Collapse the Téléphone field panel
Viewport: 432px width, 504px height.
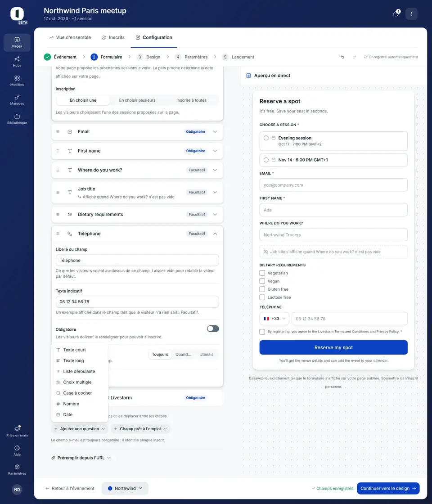(x=215, y=234)
